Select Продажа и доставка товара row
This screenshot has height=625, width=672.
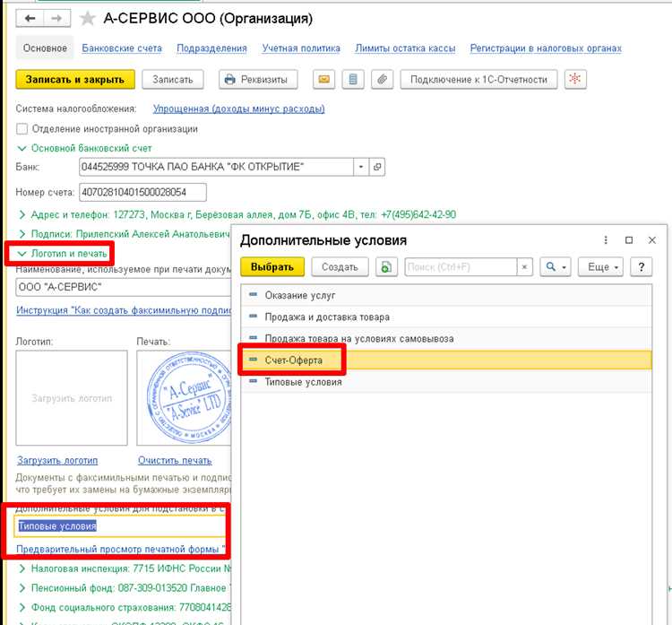[x=446, y=317]
